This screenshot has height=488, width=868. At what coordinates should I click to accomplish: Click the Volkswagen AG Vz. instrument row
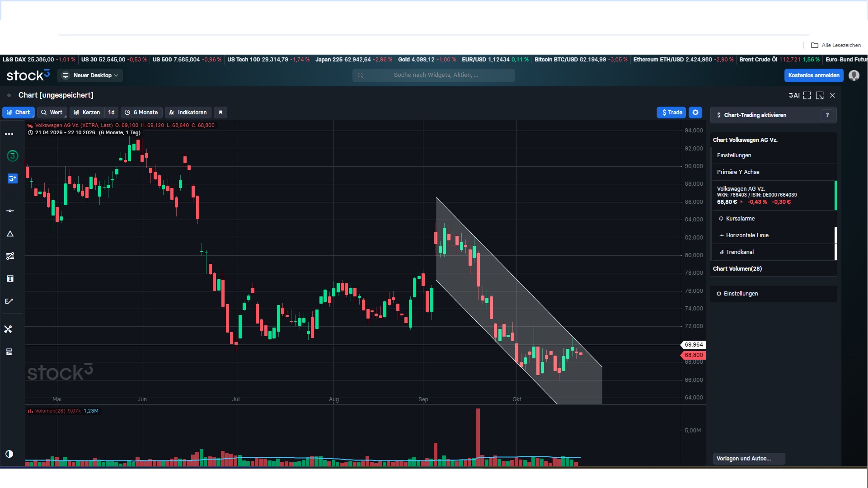[773, 195]
